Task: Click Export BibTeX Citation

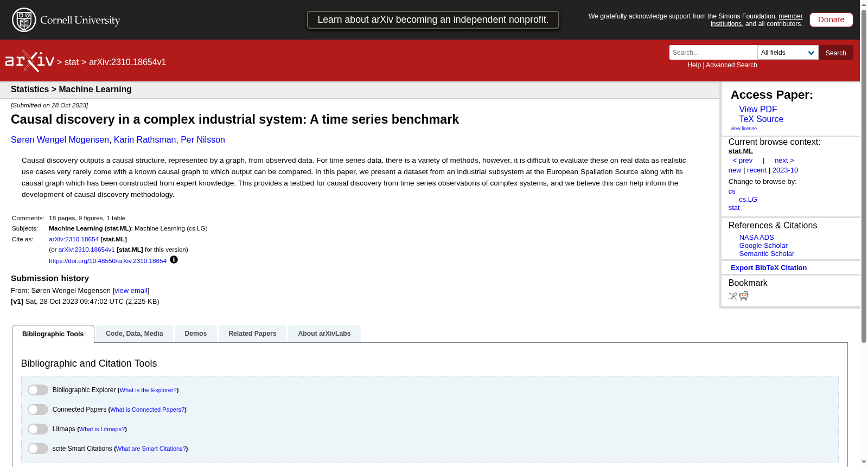Action: (769, 268)
